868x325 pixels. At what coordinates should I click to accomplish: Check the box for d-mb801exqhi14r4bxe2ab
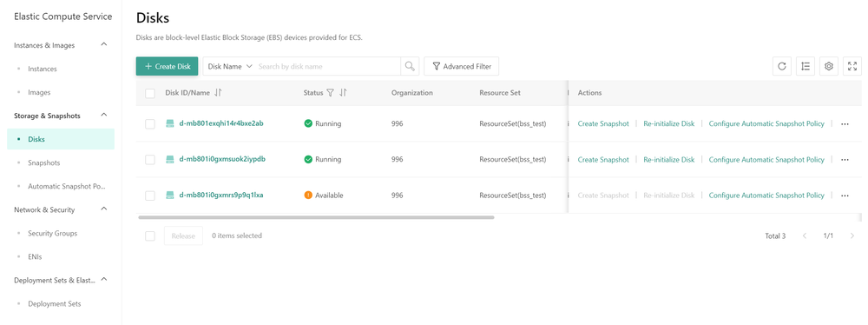(x=150, y=123)
